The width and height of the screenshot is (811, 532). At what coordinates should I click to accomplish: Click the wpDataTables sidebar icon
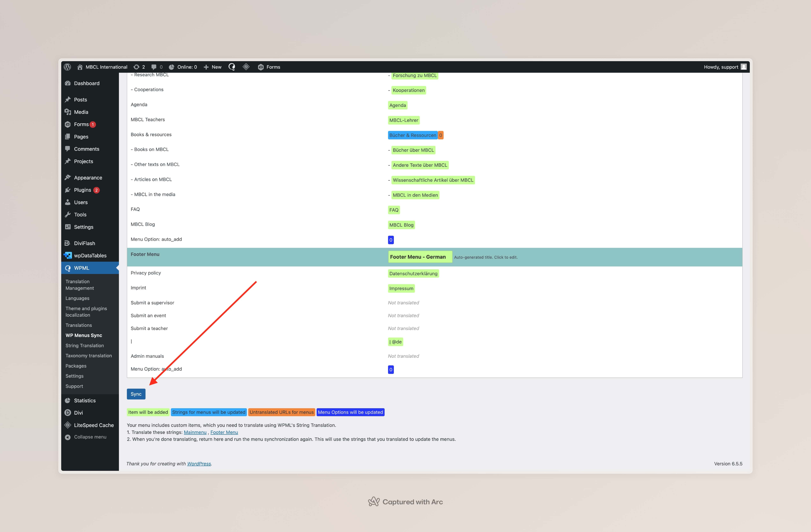click(68, 255)
